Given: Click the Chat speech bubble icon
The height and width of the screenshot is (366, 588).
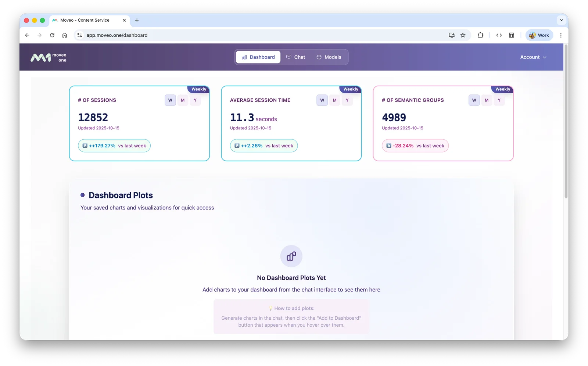Looking at the screenshot, I should 289,57.
